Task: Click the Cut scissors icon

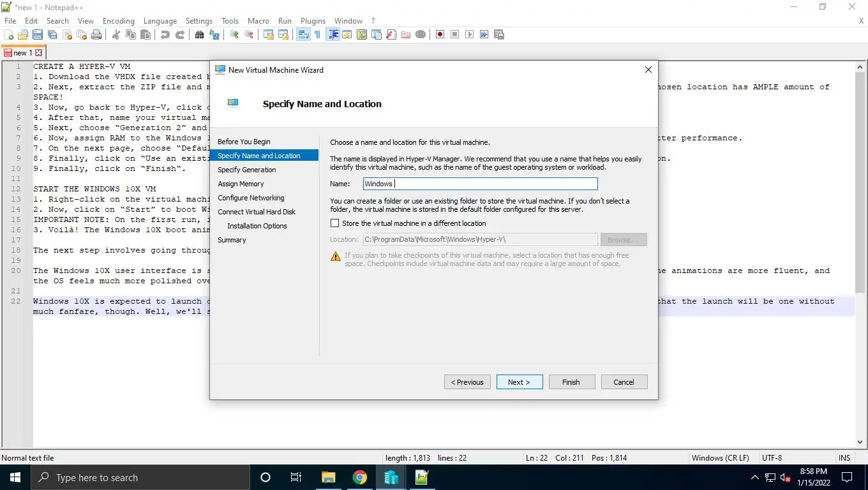Action: click(x=116, y=34)
